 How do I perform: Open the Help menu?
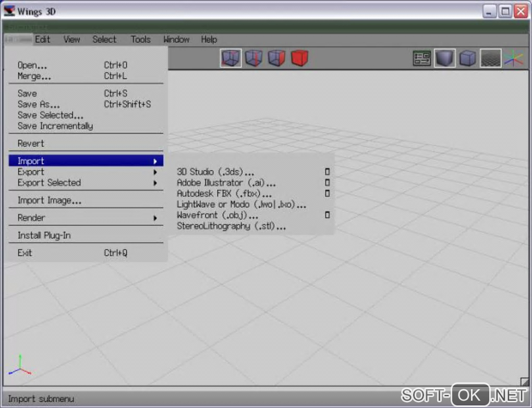(x=209, y=39)
